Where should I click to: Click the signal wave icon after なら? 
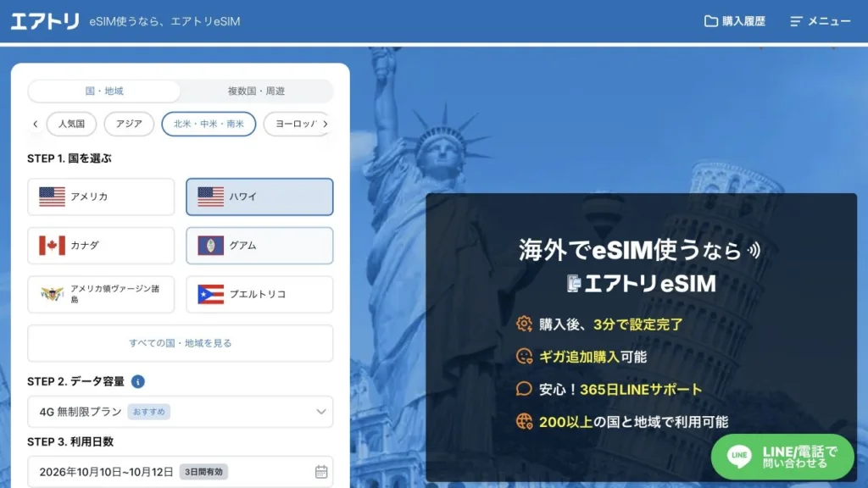click(x=754, y=251)
